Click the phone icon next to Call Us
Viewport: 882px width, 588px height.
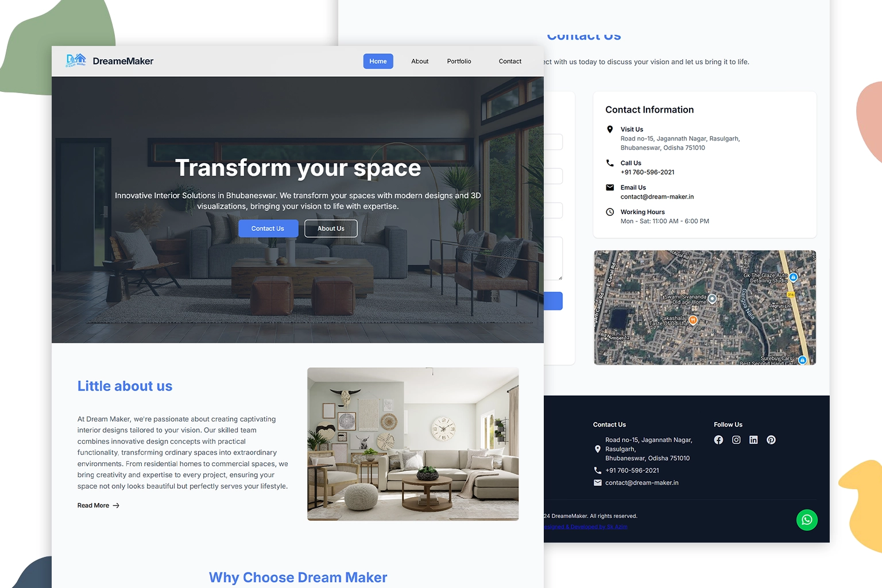(x=609, y=163)
